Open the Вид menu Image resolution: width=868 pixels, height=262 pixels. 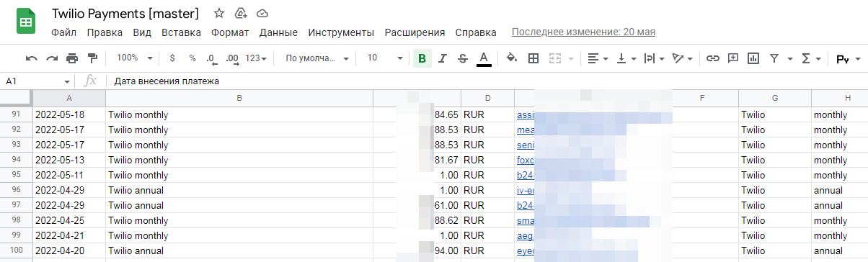click(x=142, y=32)
